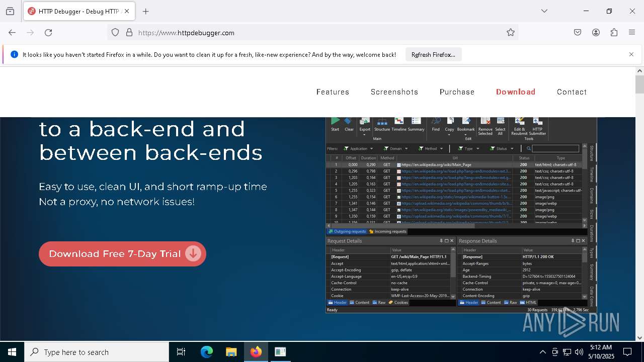Image resolution: width=644 pixels, height=362 pixels.
Task: Open File Explorer from the taskbar
Action: (x=231, y=352)
